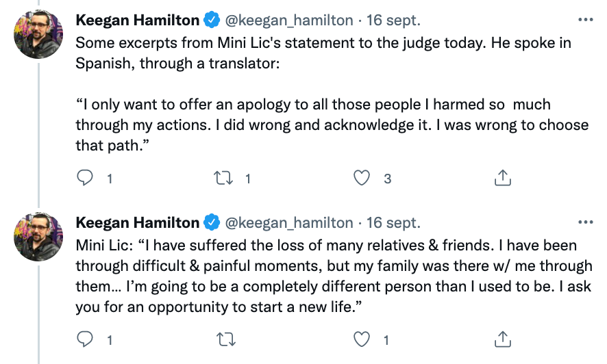This screenshot has width=607, height=364.
Task: Share the second tweet via share icon
Action: (x=502, y=339)
